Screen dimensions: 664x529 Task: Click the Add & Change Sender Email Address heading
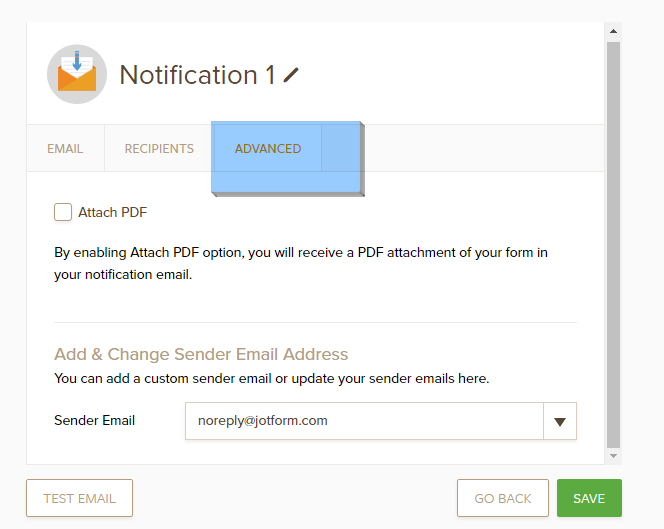point(201,355)
